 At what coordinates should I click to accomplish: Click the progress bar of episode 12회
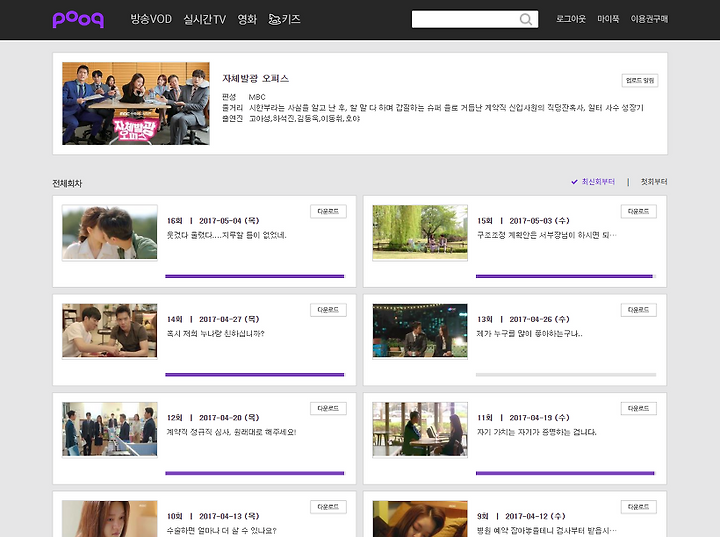tap(254, 473)
